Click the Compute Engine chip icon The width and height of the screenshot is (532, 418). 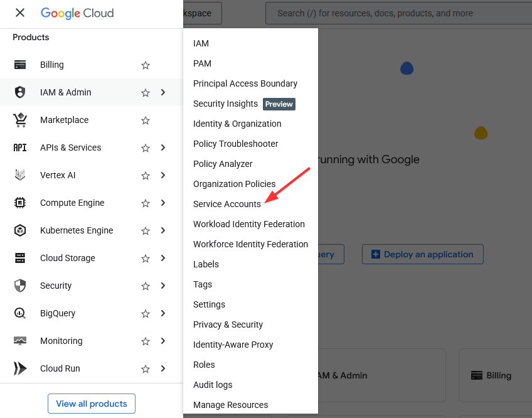pos(20,203)
